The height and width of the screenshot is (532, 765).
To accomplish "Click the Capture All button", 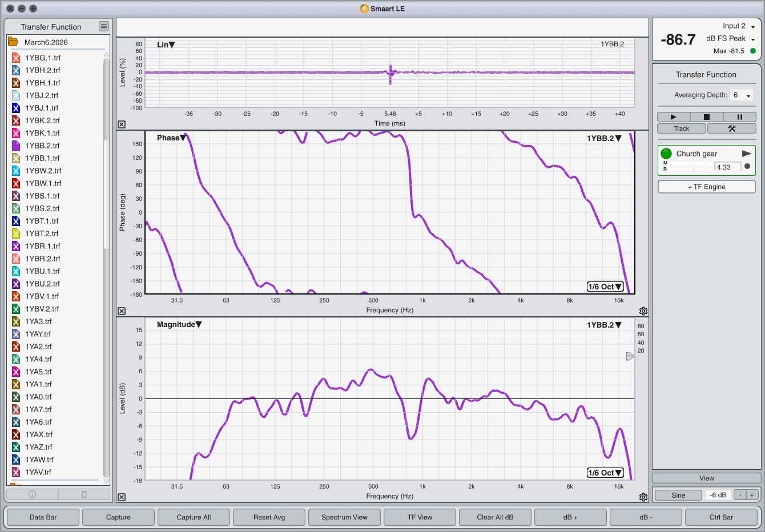I will coord(194,517).
